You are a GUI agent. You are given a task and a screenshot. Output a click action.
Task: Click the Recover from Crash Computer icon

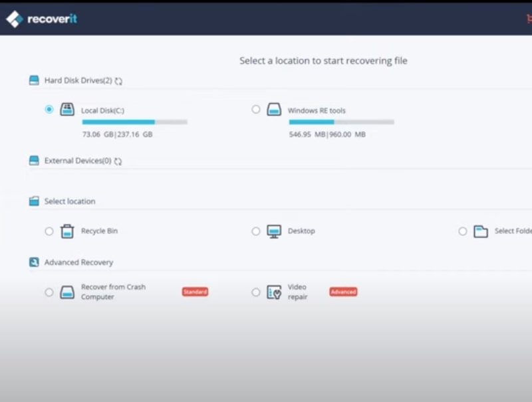[67, 292]
